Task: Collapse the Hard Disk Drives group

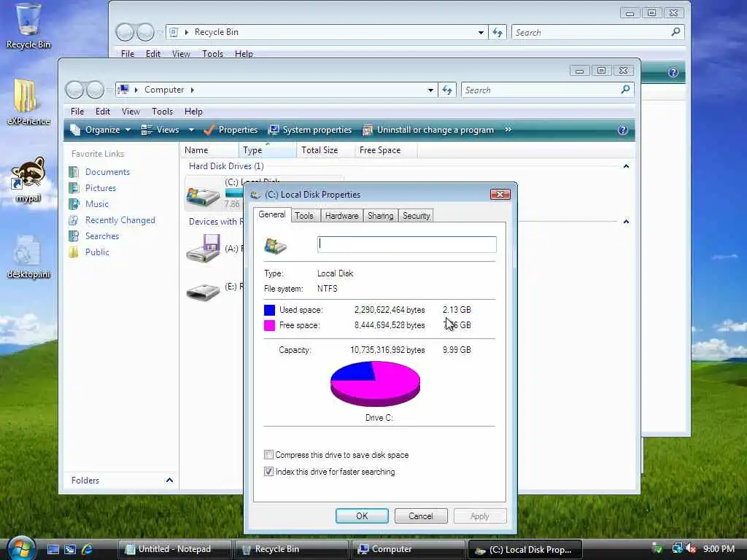Action: [626, 166]
